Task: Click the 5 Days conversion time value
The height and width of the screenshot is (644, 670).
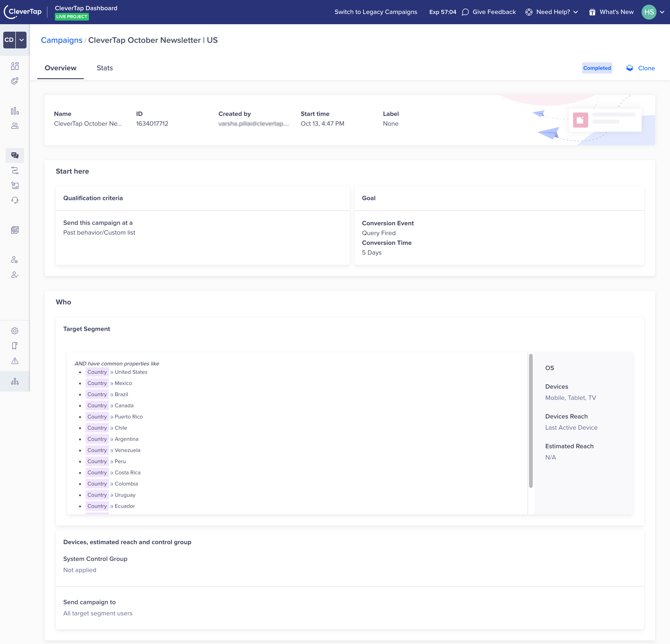Action: (x=372, y=253)
